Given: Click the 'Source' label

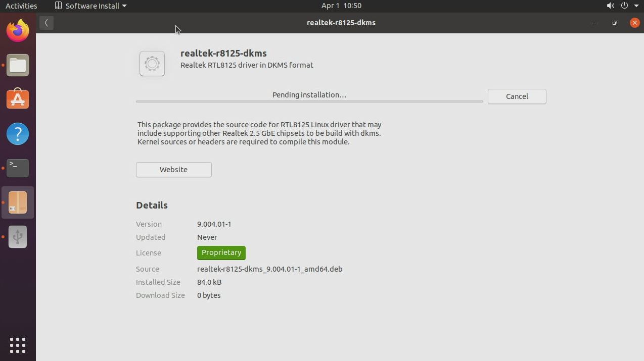Looking at the screenshot, I should point(148,269).
